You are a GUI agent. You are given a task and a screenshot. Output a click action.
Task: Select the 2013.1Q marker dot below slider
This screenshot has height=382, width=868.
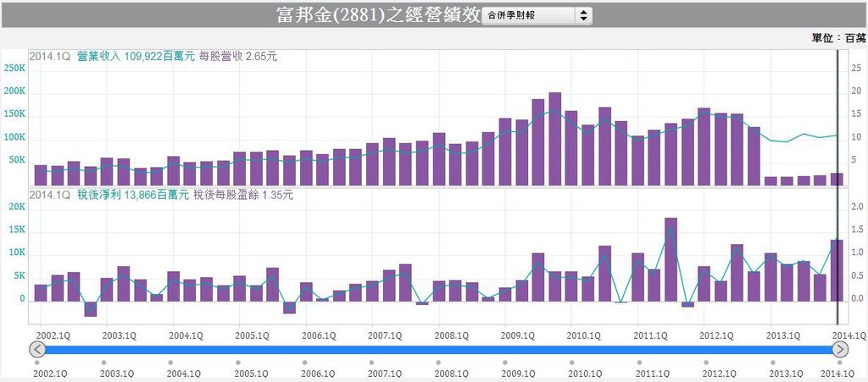click(x=773, y=363)
